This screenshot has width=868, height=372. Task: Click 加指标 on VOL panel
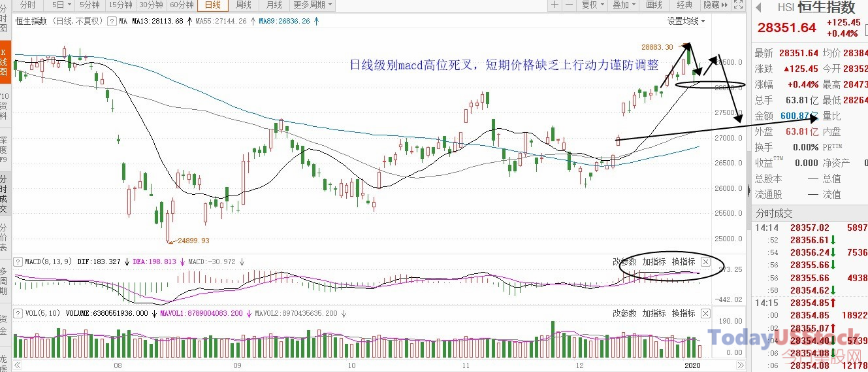pos(654,314)
